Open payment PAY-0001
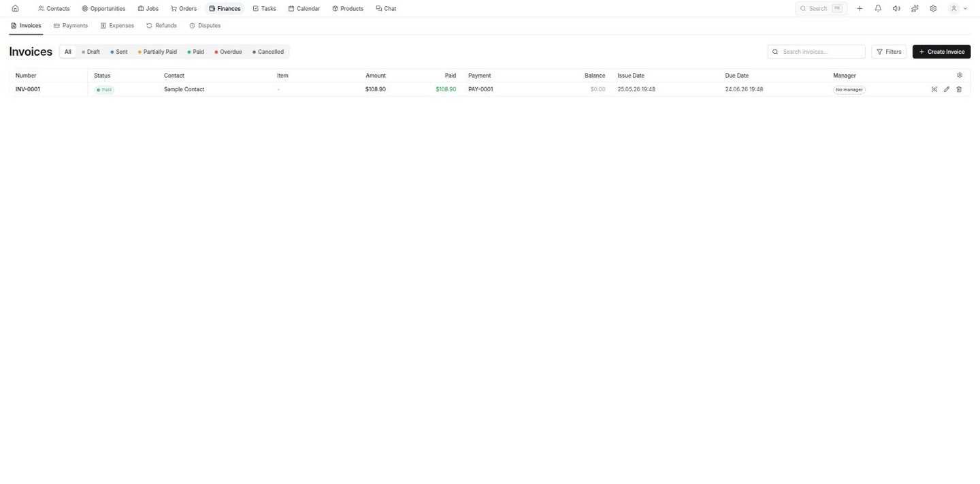Viewport: 980px width, 484px height. pyautogui.click(x=480, y=89)
